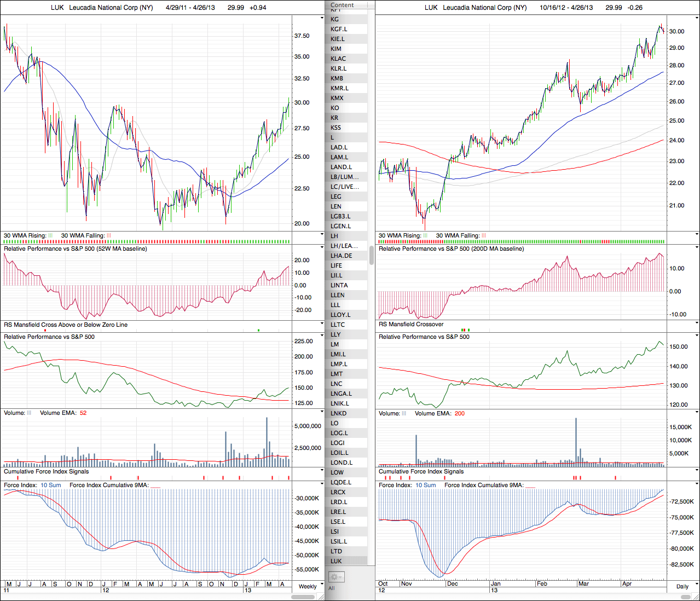Pick LOW in the symbol list

[337, 472]
